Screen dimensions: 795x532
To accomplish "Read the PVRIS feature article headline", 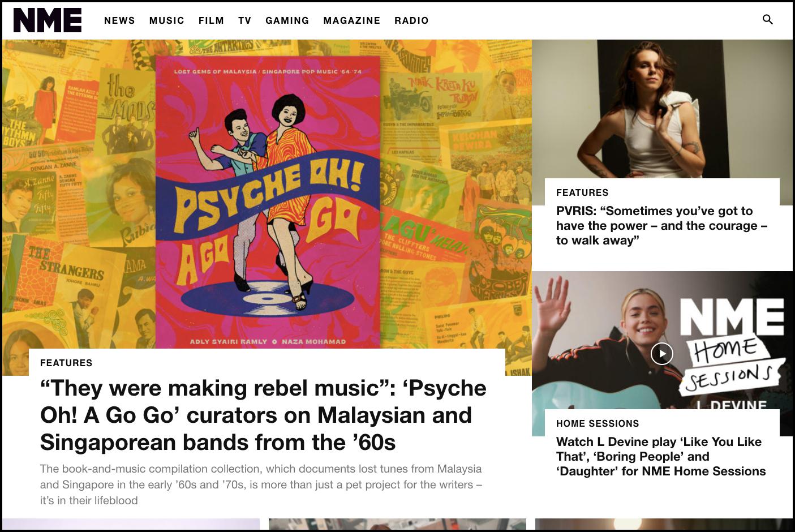I will tap(661, 225).
